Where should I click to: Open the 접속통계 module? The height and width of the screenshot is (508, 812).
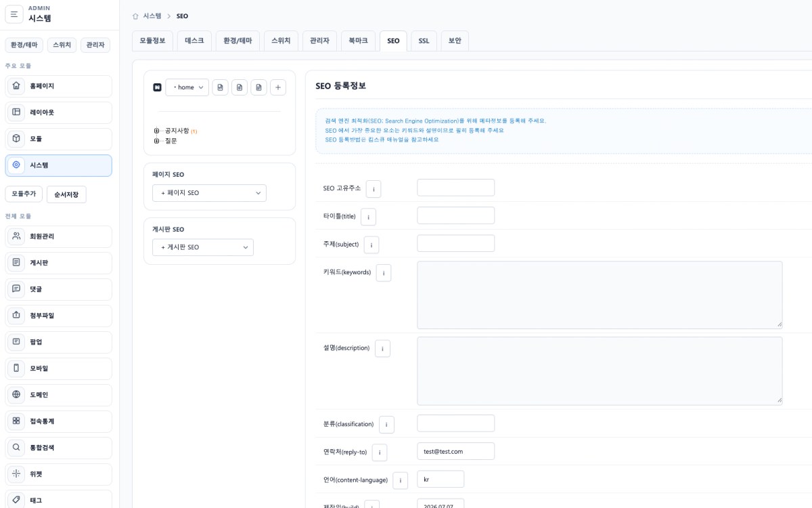(x=58, y=421)
